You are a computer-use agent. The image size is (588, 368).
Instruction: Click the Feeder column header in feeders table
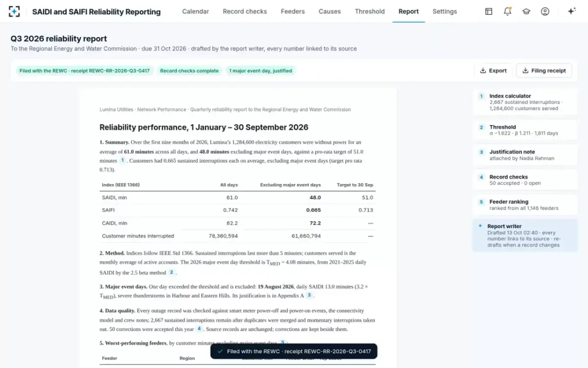pos(109,358)
